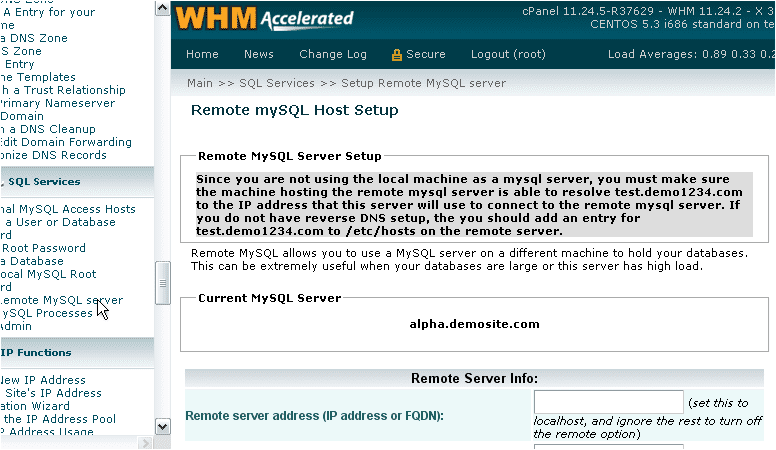Navigate to SQL Services breadcrumb link

point(277,83)
